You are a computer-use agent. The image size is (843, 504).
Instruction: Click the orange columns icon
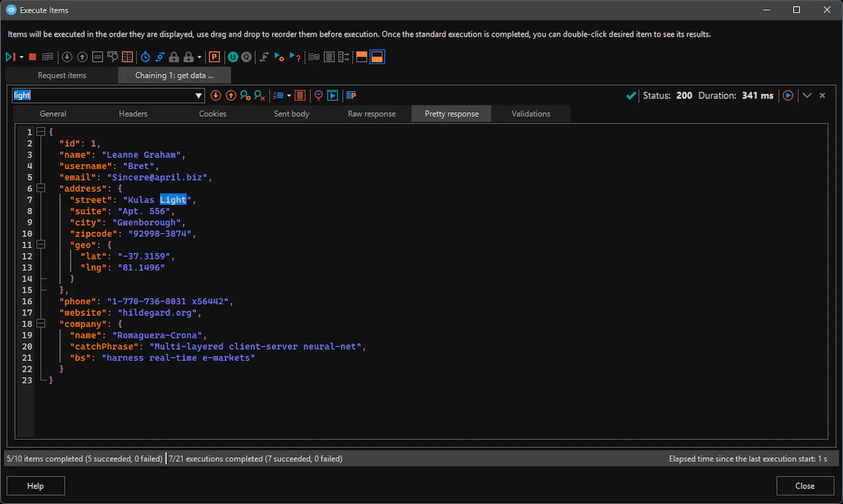click(x=128, y=57)
